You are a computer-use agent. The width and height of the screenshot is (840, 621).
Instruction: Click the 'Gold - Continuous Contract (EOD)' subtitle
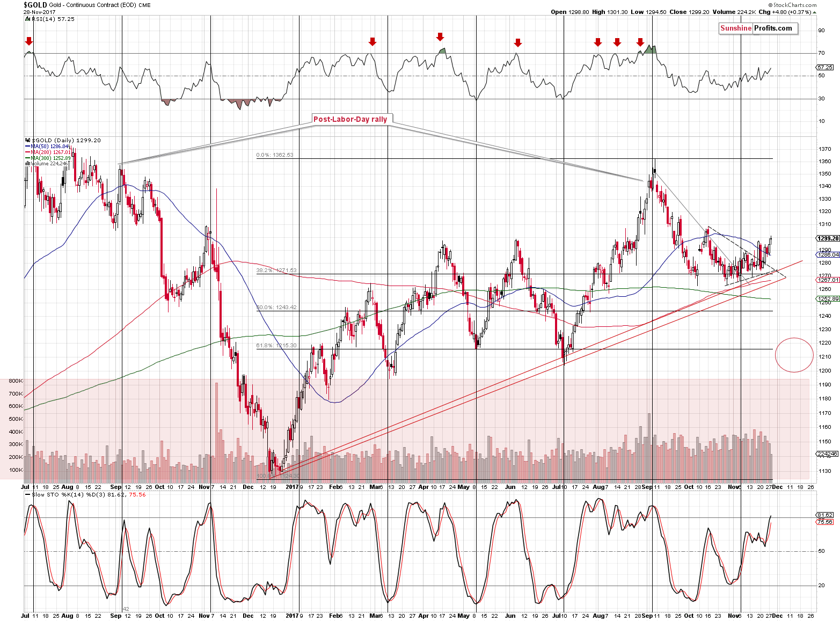(x=92, y=5)
